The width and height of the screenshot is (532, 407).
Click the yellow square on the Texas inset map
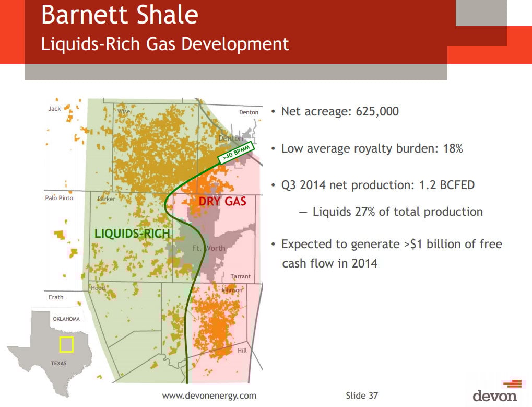tap(66, 345)
